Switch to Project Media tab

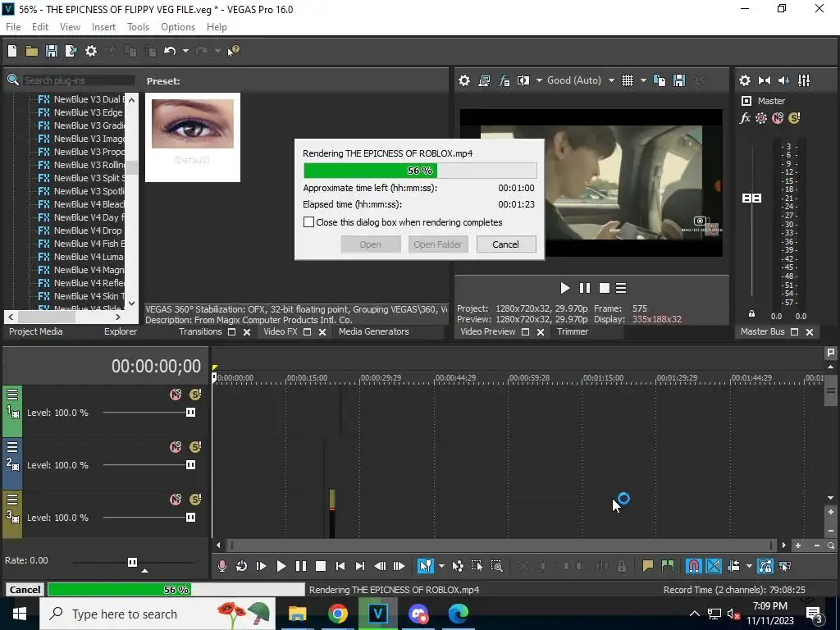click(36, 331)
